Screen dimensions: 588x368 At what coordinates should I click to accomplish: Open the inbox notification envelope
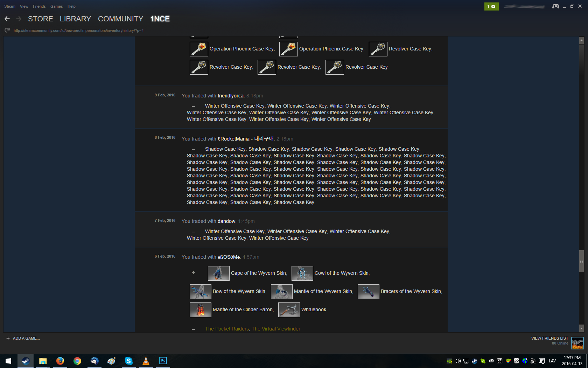pos(491,6)
